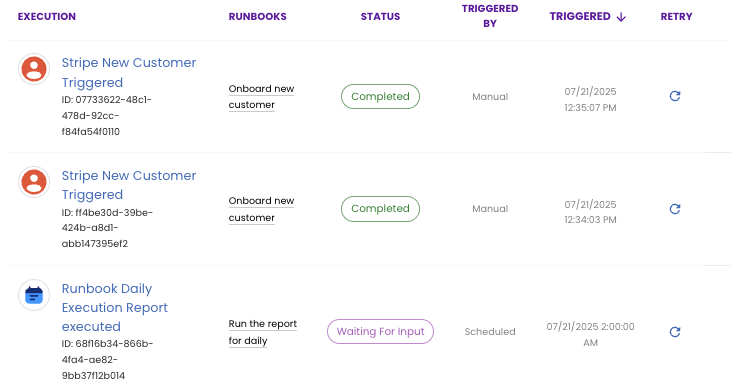This screenshot has width=739, height=391.
Task: Sort by the Triggered column header
Action: [580, 16]
